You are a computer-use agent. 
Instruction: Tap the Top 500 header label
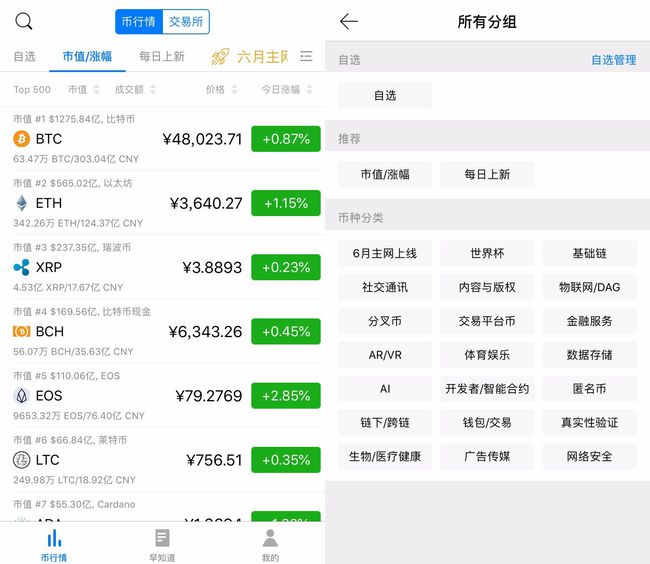coord(32,90)
